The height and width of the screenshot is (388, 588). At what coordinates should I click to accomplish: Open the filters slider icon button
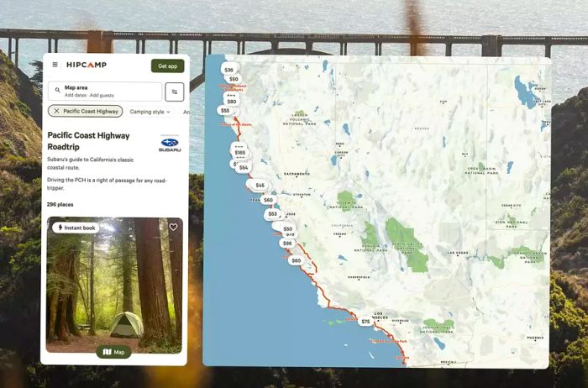pos(175,92)
